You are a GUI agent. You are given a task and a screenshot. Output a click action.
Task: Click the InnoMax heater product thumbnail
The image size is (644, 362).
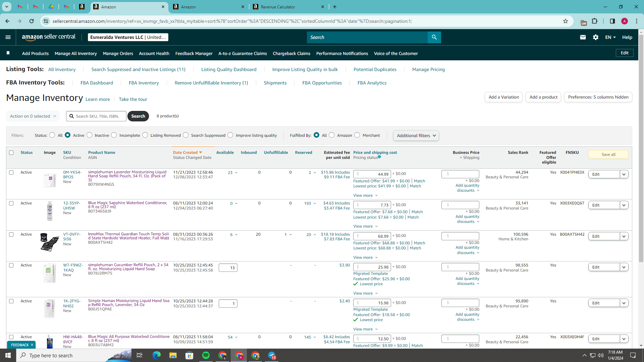point(49,242)
